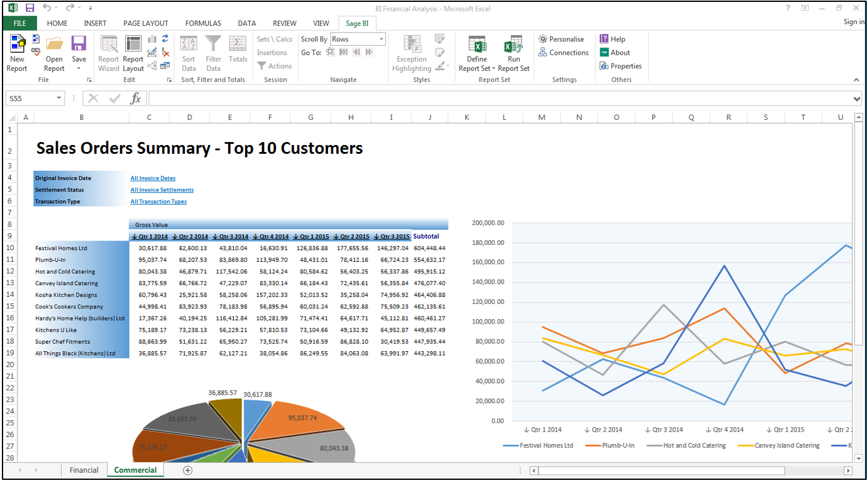Image resolution: width=868 pixels, height=483 pixels.
Task: Click the Festival Homes Ltd legend entry
Action: click(539, 445)
